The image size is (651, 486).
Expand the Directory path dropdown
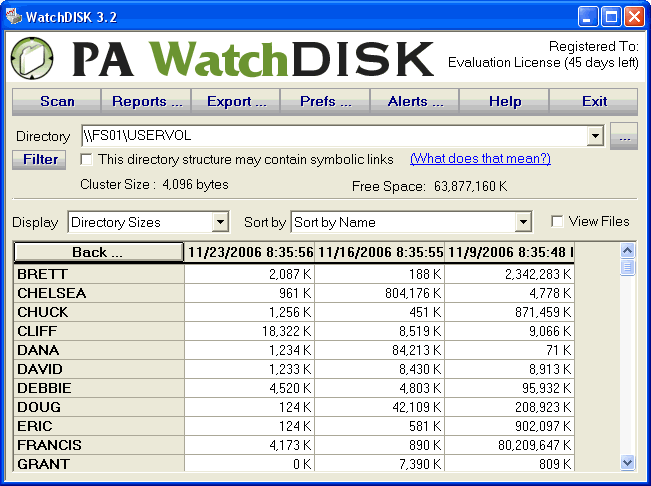(x=595, y=136)
